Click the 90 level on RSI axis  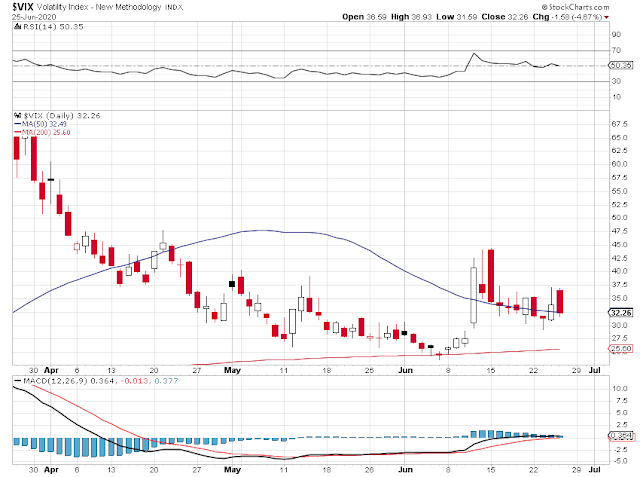616,34
